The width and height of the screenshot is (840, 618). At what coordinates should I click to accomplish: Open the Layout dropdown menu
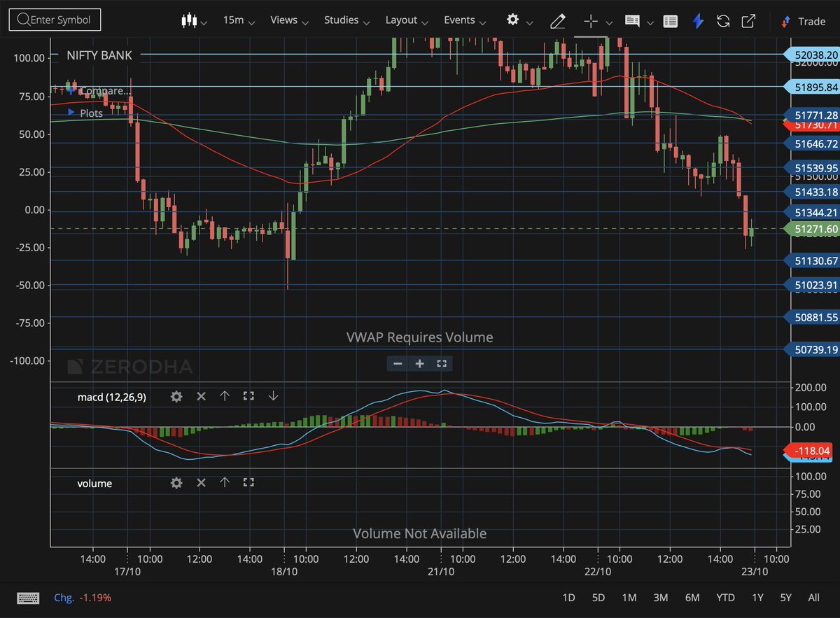pyautogui.click(x=407, y=20)
